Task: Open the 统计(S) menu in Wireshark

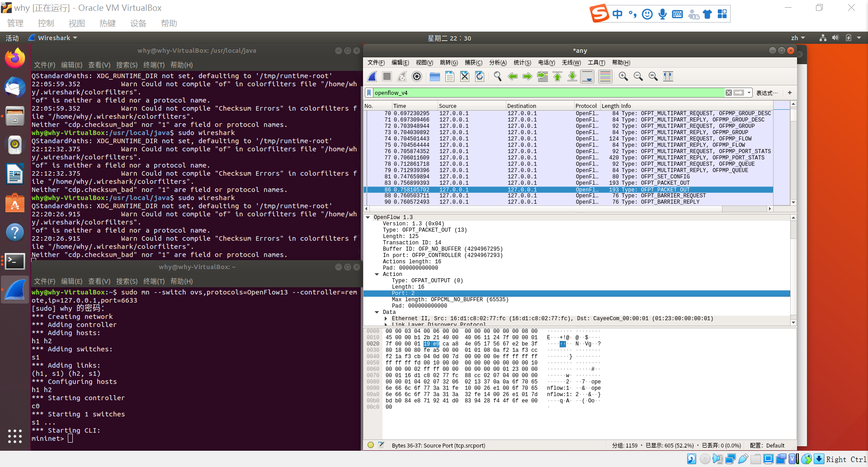Action: click(x=522, y=63)
